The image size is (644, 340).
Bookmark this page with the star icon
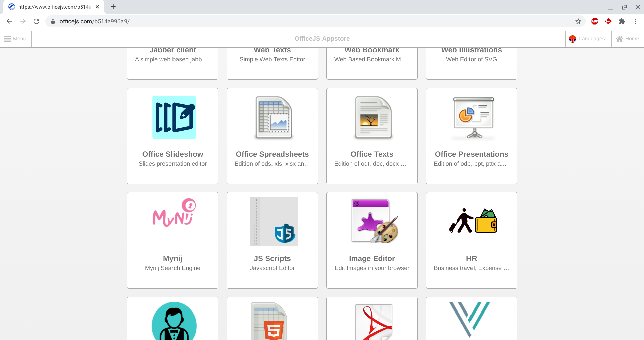click(578, 21)
